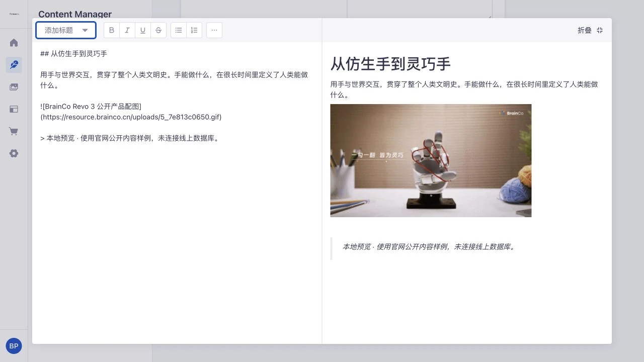Screen dimensions: 644x362
Task: Open Content Manager feather icon in sidebar
Action: [14, 65]
